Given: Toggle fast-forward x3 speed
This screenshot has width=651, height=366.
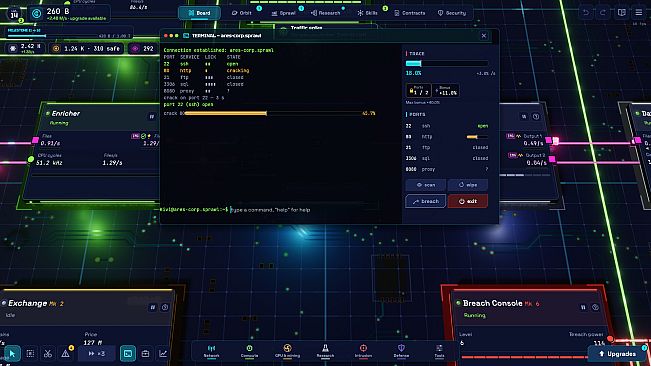Looking at the screenshot, I should [x=96, y=354].
